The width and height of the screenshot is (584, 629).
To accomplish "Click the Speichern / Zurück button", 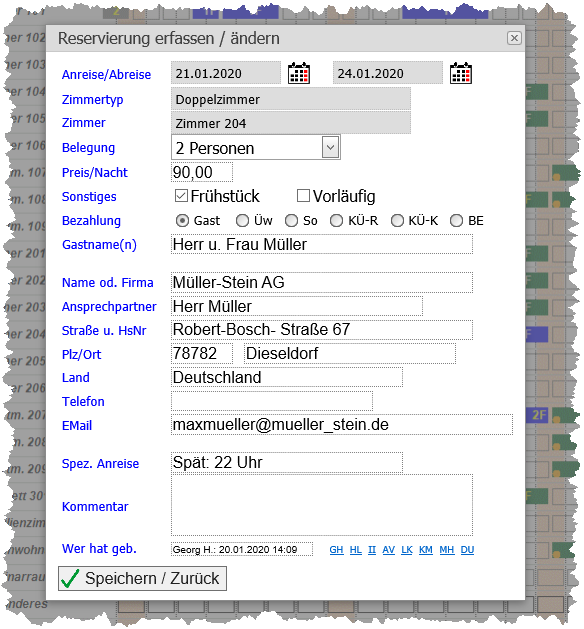I will [142, 578].
